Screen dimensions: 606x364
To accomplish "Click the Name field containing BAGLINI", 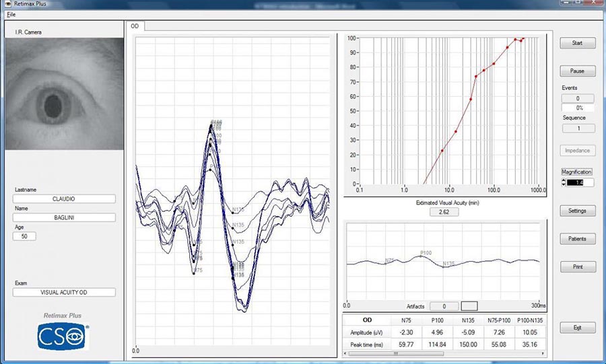I will pyautogui.click(x=65, y=217).
